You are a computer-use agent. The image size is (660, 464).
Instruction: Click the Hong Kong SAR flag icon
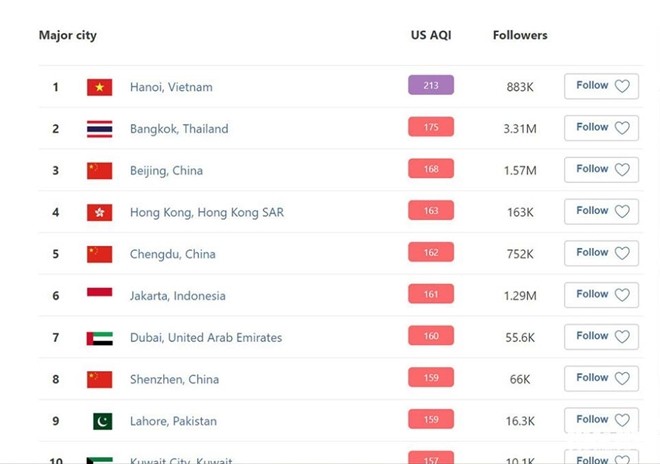[x=99, y=212]
